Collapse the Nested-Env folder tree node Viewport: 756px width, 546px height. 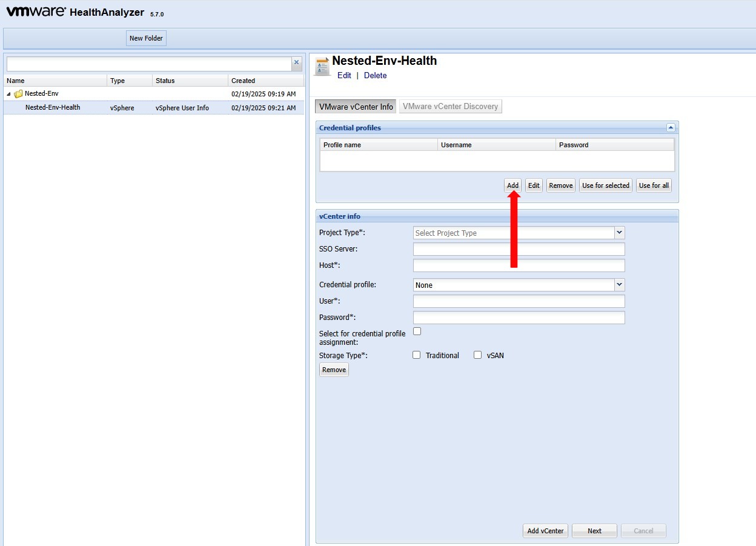pyautogui.click(x=8, y=95)
